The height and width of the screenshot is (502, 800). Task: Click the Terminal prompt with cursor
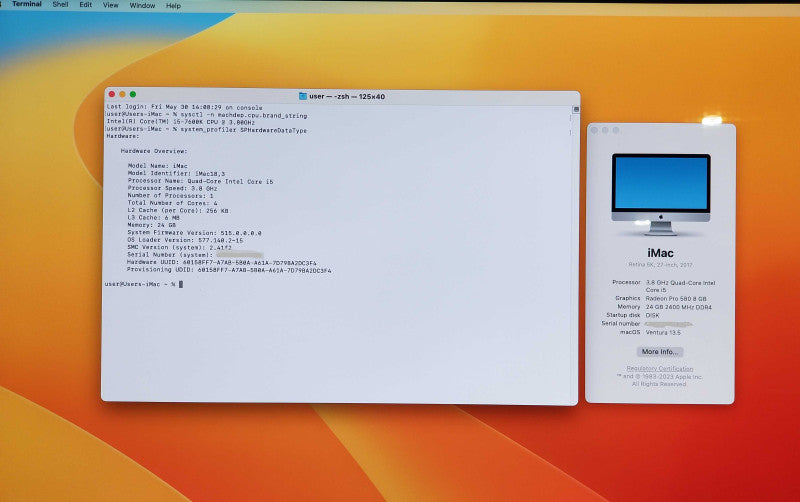[x=144, y=284]
